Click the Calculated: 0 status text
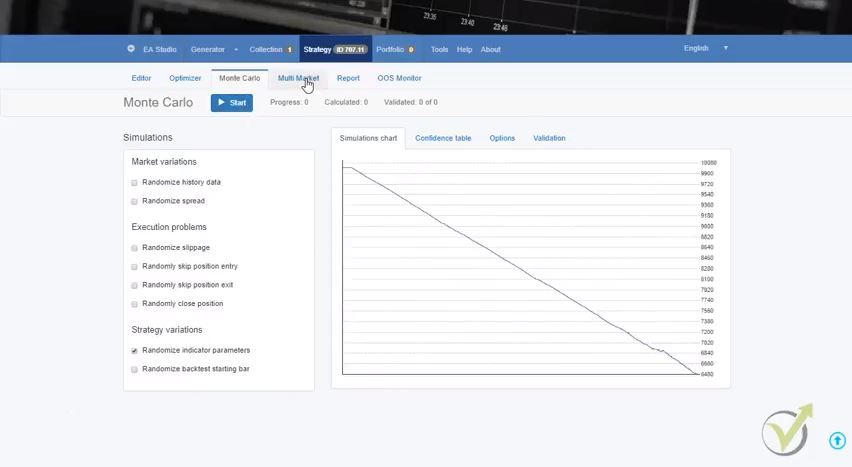 346,102
